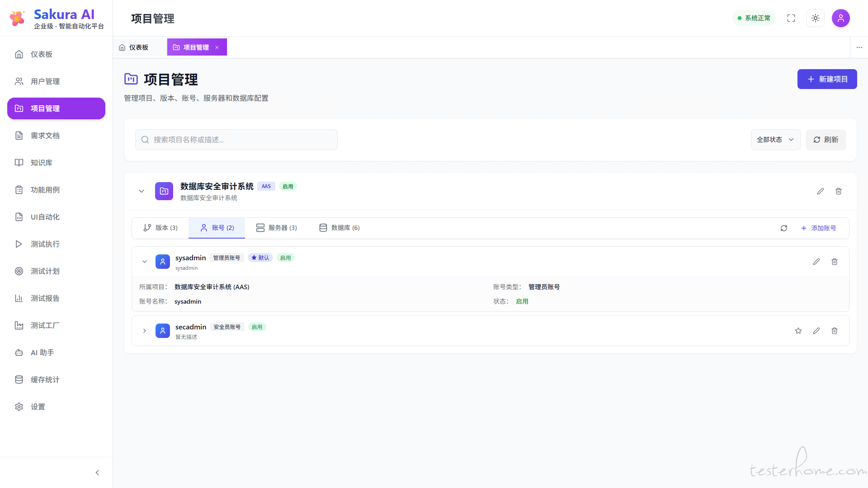
Task: Focus the project search input field
Action: 236,140
